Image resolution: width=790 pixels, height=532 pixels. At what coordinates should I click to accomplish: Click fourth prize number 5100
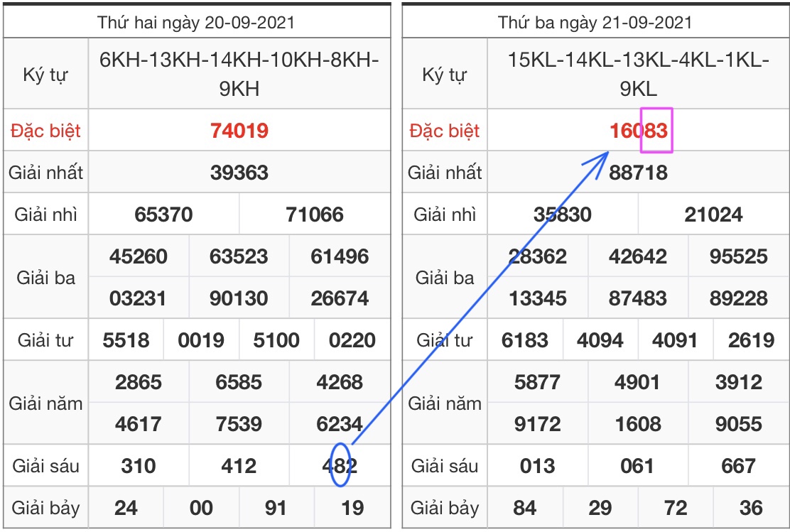276,340
